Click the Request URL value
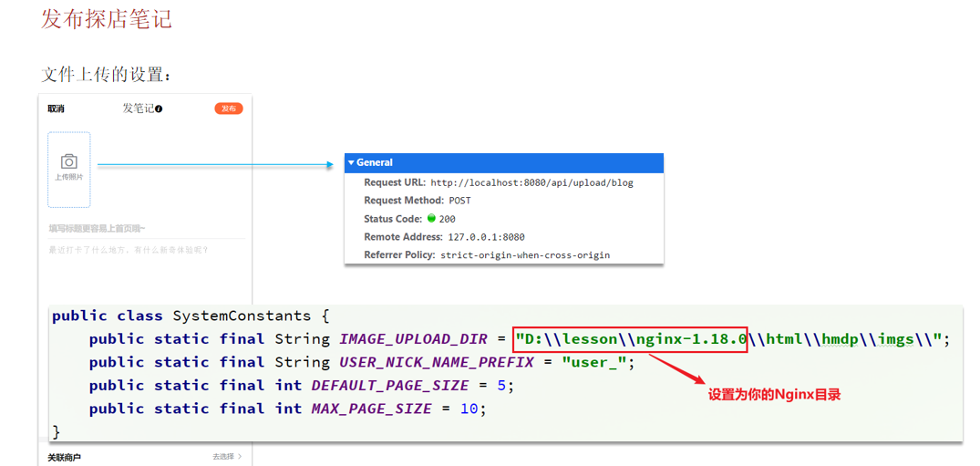Viewport: 980px width, 466px height. 531,182
